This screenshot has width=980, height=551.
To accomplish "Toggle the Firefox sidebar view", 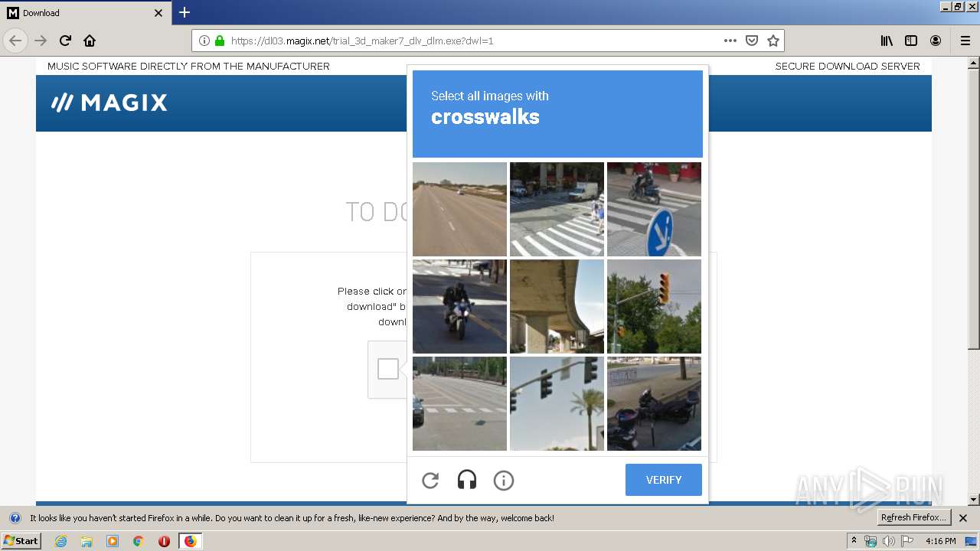I will click(911, 41).
